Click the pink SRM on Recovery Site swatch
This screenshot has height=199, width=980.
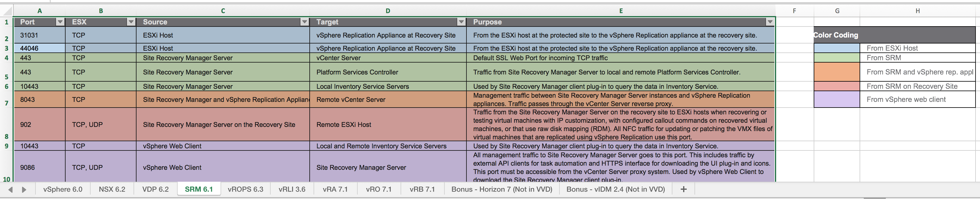[x=837, y=86]
